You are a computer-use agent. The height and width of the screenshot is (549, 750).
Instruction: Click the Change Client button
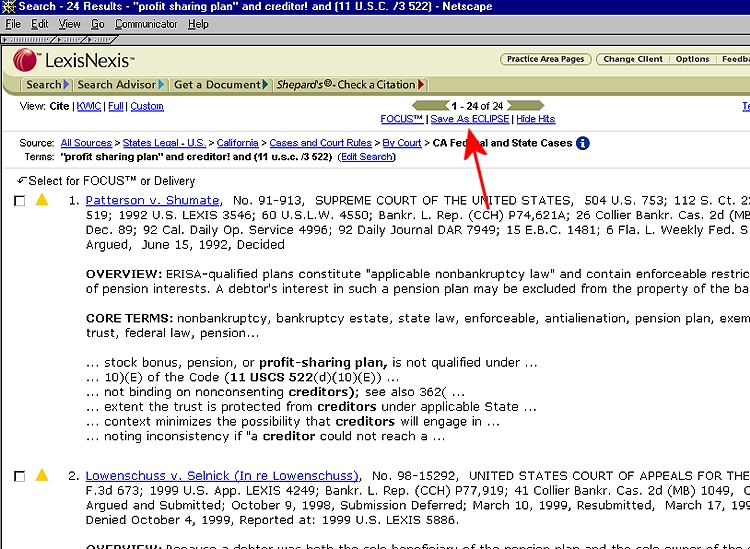630,59
